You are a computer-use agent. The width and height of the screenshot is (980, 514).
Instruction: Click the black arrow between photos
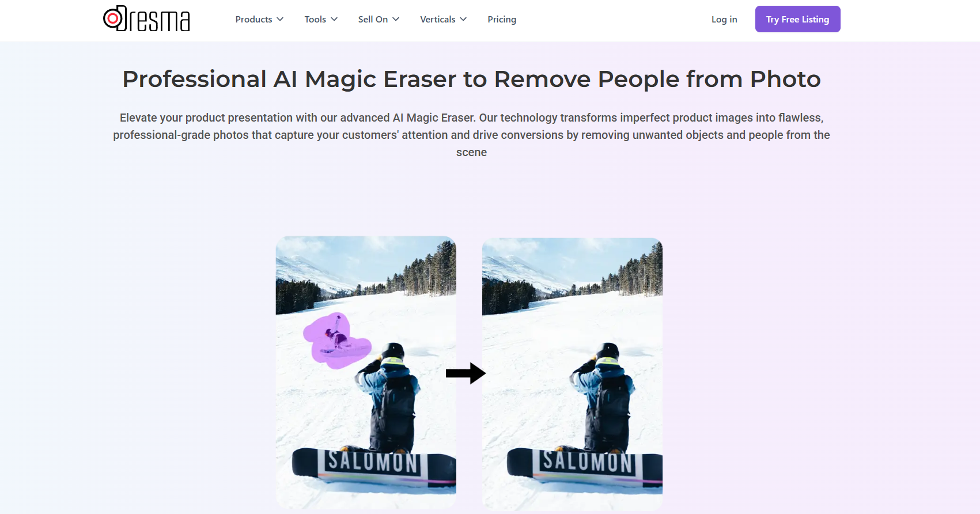click(x=466, y=373)
